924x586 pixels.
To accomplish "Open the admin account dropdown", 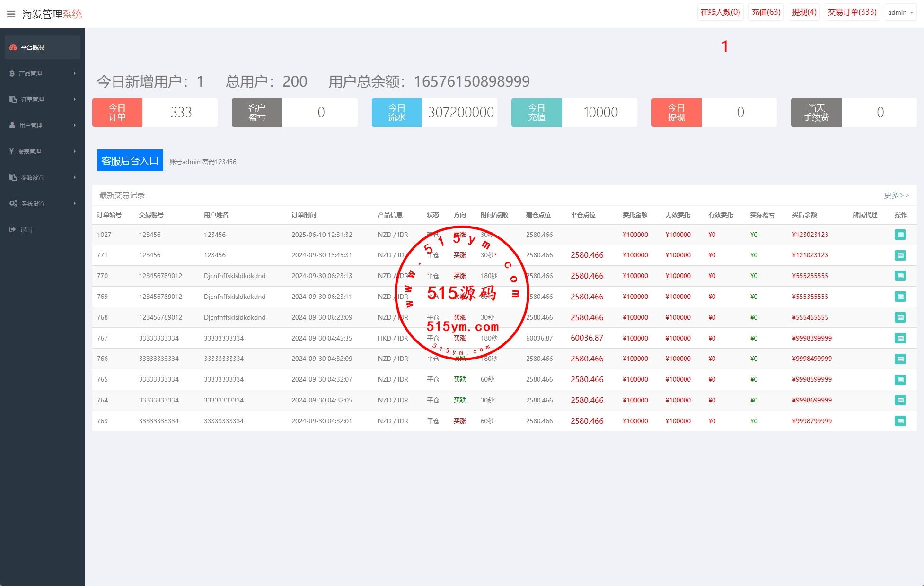I will coord(900,13).
